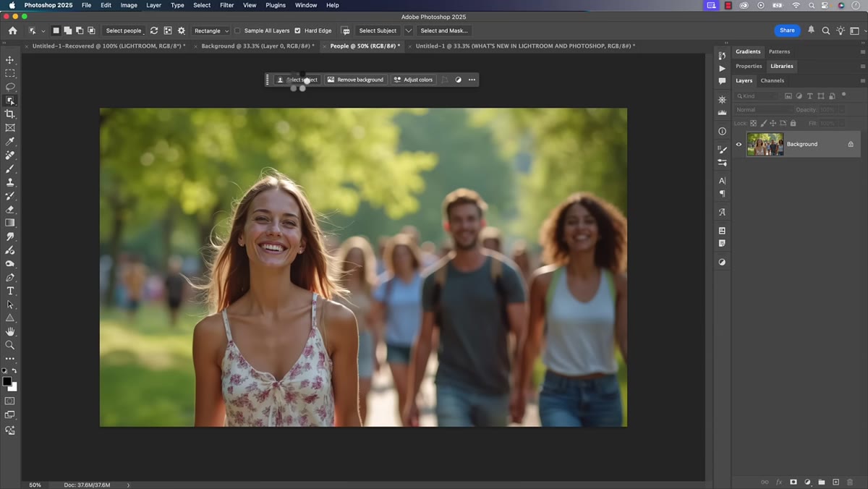Hide the Background layer eye icon
The width and height of the screenshot is (868, 489).
coord(739,144)
